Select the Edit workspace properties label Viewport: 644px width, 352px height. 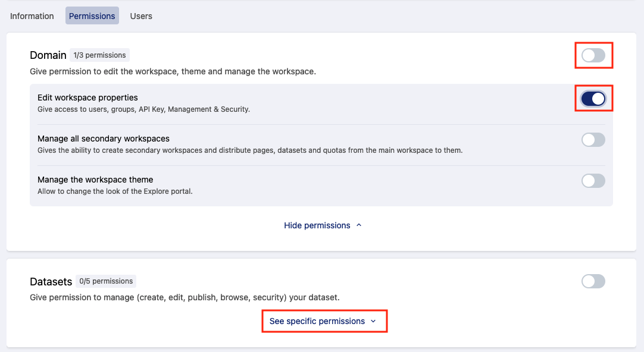tap(87, 98)
